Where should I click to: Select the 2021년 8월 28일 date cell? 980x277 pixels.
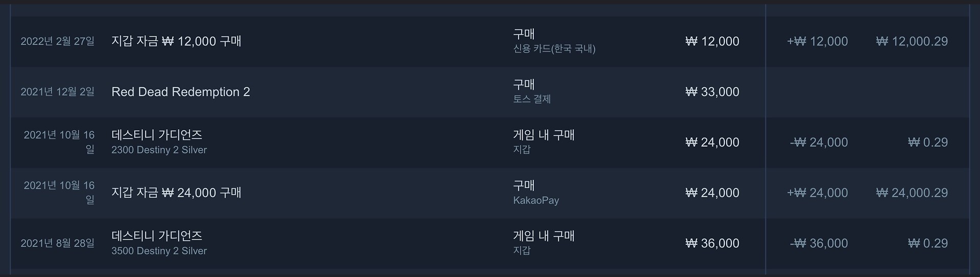[57, 243]
